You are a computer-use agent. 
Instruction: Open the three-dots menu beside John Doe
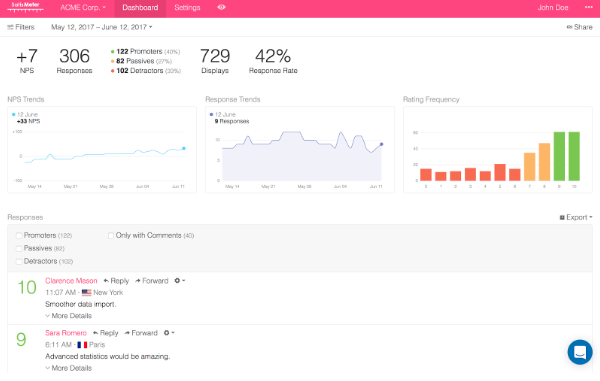[589, 7]
